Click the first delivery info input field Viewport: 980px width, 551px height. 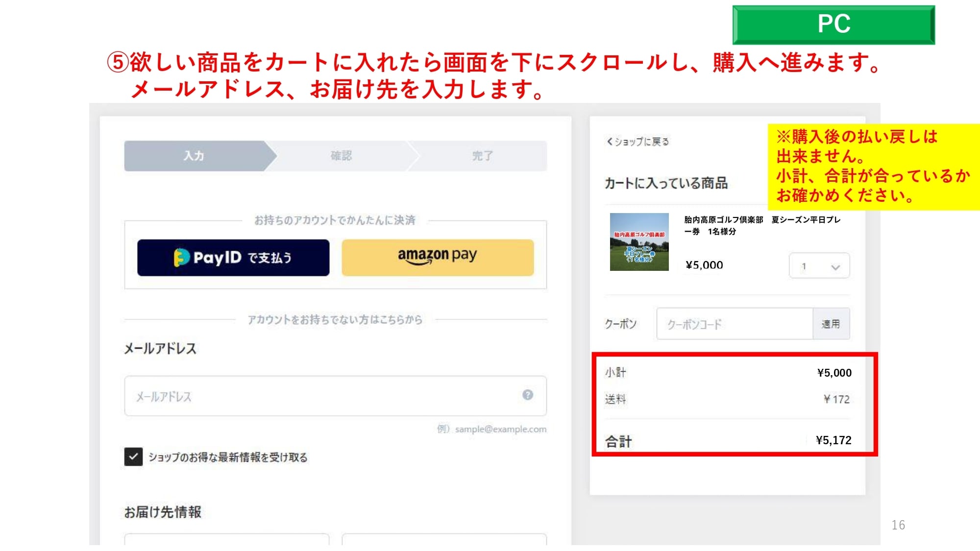coord(226,539)
